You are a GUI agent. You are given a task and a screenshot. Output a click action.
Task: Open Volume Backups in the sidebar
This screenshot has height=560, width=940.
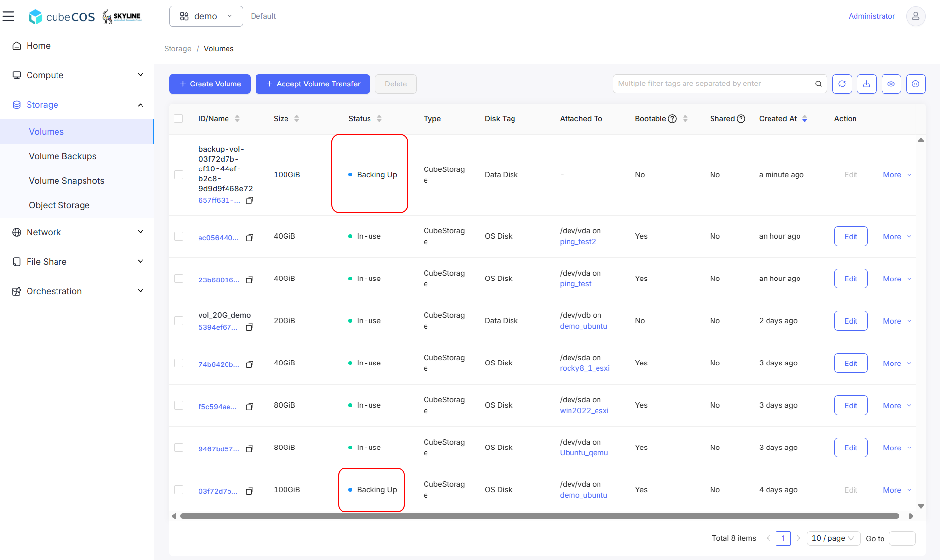click(x=77, y=156)
